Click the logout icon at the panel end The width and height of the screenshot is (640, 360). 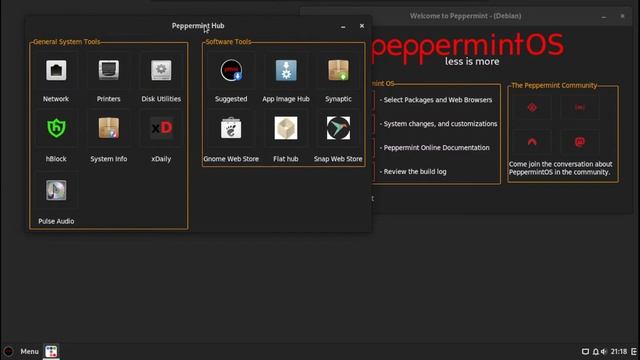[x=634, y=351]
